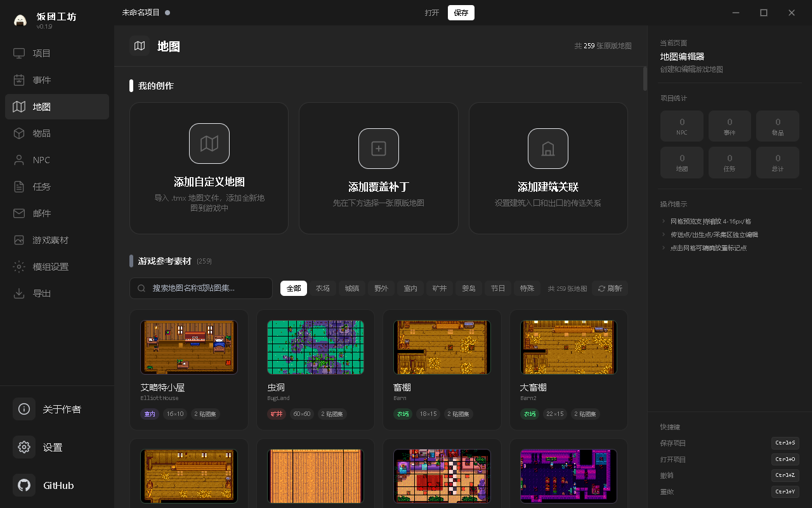Click the 我的创作 section heading

coord(156,86)
